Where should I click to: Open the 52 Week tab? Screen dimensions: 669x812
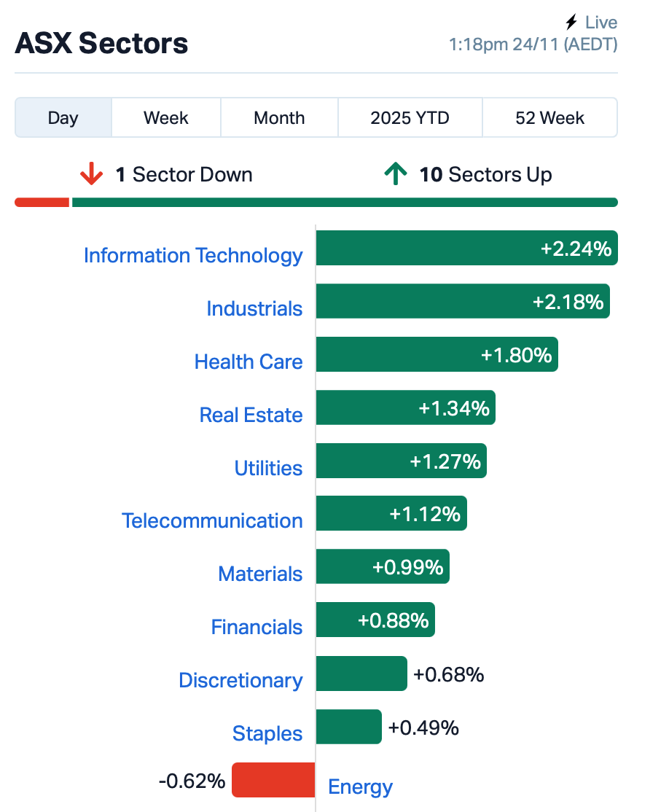tap(549, 118)
